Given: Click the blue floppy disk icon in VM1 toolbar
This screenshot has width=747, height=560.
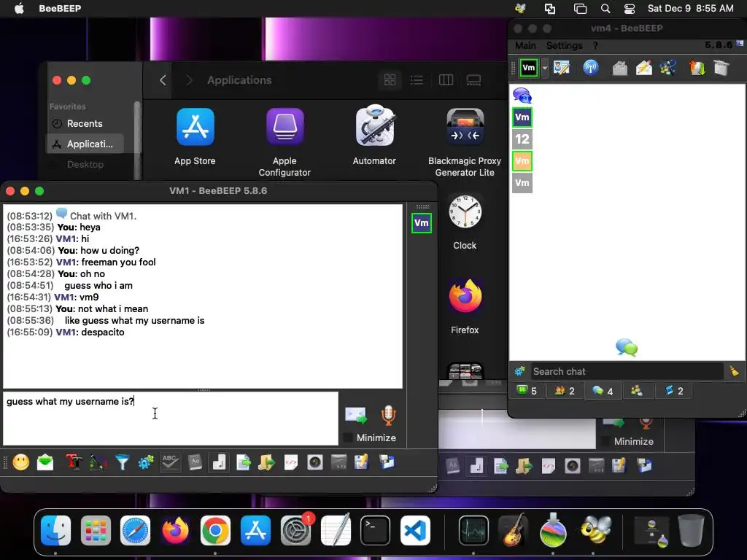Looking at the screenshot, I should click(387, 462).
